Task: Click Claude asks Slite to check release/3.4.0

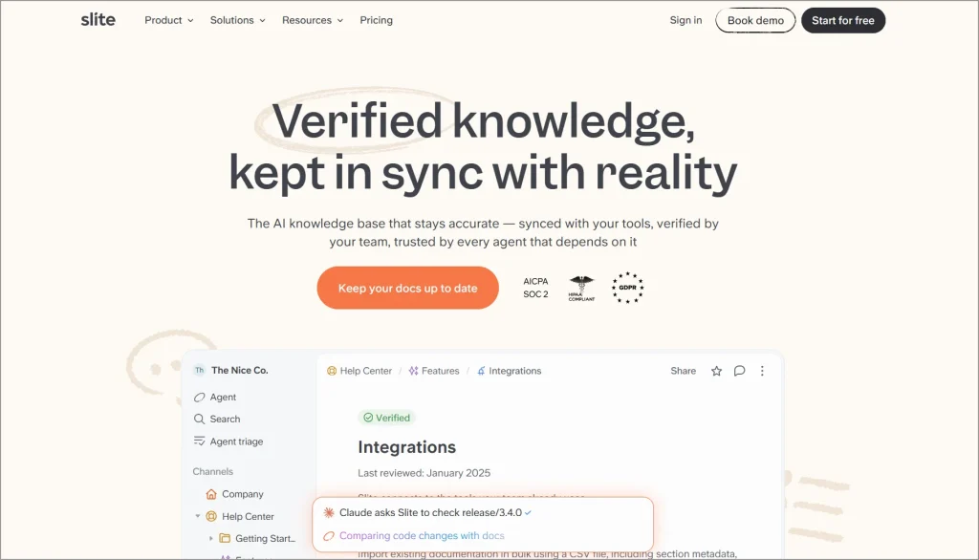Action: 431,512
